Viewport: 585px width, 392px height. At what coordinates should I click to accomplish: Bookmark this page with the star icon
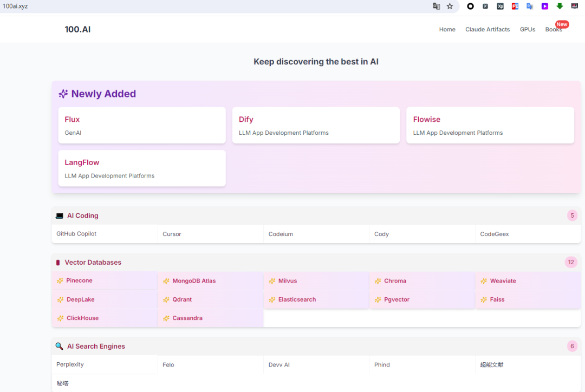(x=450, y=6)
